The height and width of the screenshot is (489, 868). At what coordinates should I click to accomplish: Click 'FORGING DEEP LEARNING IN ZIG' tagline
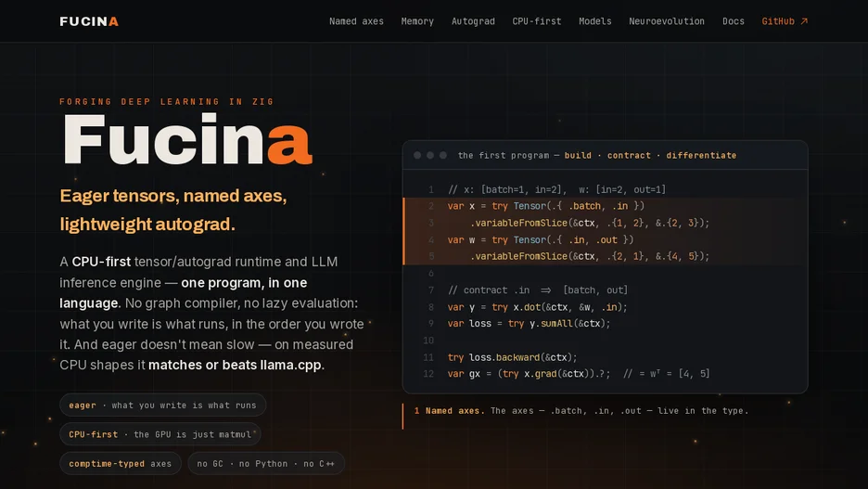[x=167, y=102]
